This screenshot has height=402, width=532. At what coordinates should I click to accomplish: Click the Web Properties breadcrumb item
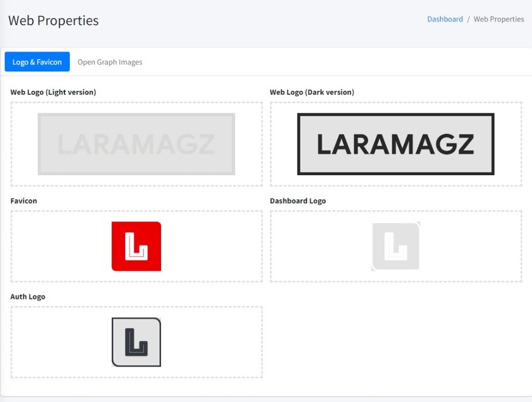[499, 19]
